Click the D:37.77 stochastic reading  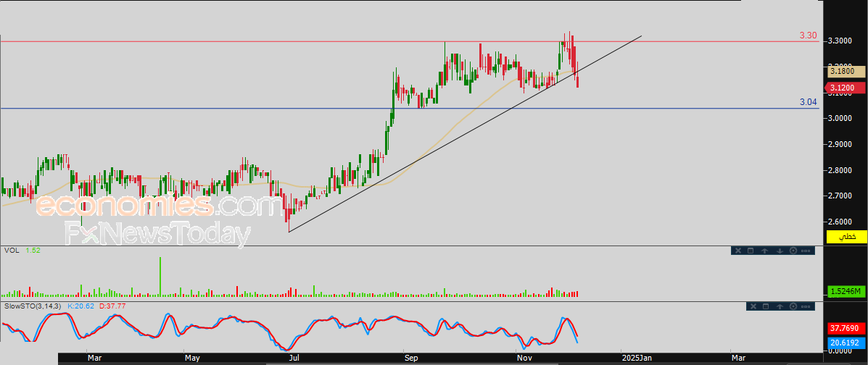[x=112, y=306]
